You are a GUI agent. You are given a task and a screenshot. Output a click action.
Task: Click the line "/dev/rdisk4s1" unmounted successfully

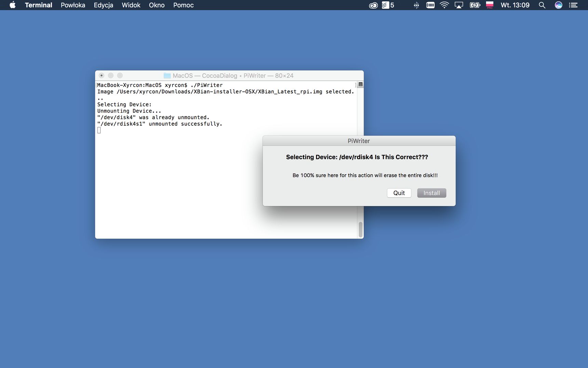tap(160, 124)
